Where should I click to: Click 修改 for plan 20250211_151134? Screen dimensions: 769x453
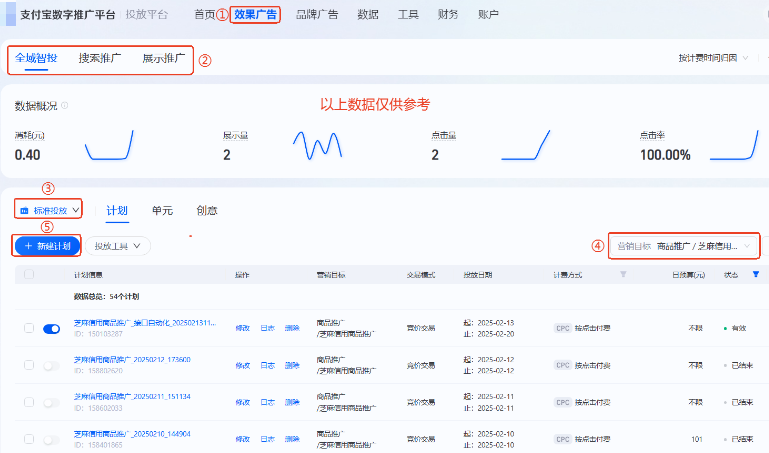[x=243, y=402]
